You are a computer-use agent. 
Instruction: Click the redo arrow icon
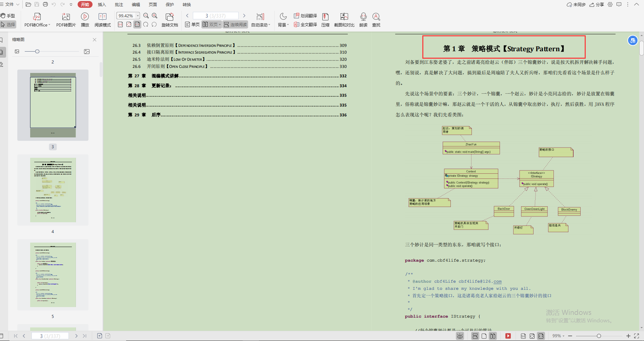(x=62, y=4)
